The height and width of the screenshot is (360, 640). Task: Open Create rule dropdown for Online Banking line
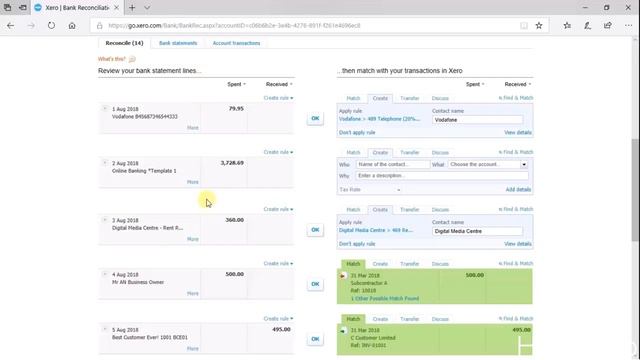coord(278,152)
